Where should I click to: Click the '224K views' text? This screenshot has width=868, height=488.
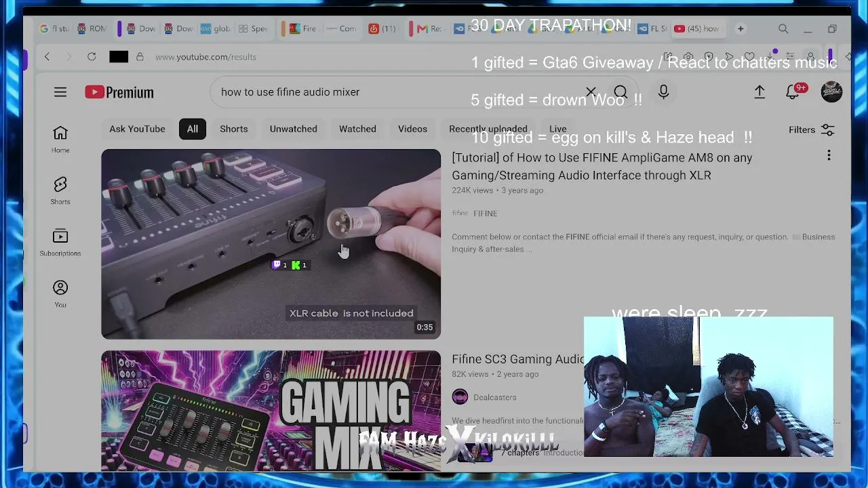coord(473,190)
